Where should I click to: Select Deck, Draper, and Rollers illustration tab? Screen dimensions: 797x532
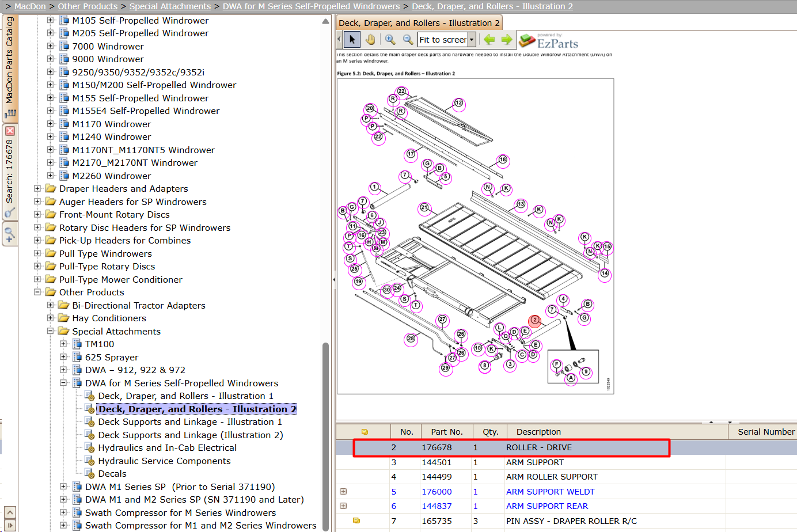[419, 23]
